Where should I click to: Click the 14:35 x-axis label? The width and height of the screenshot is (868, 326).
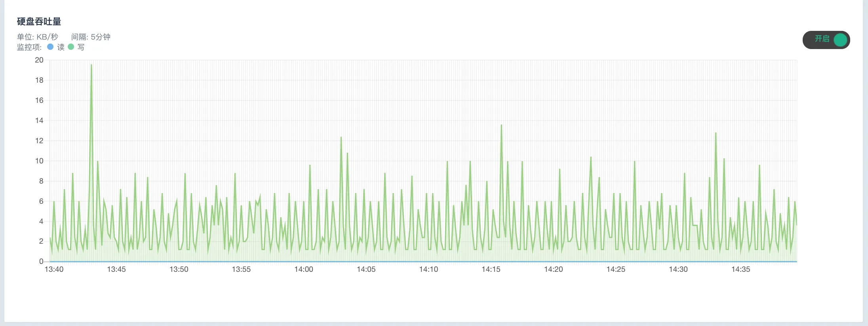(741, 269)
